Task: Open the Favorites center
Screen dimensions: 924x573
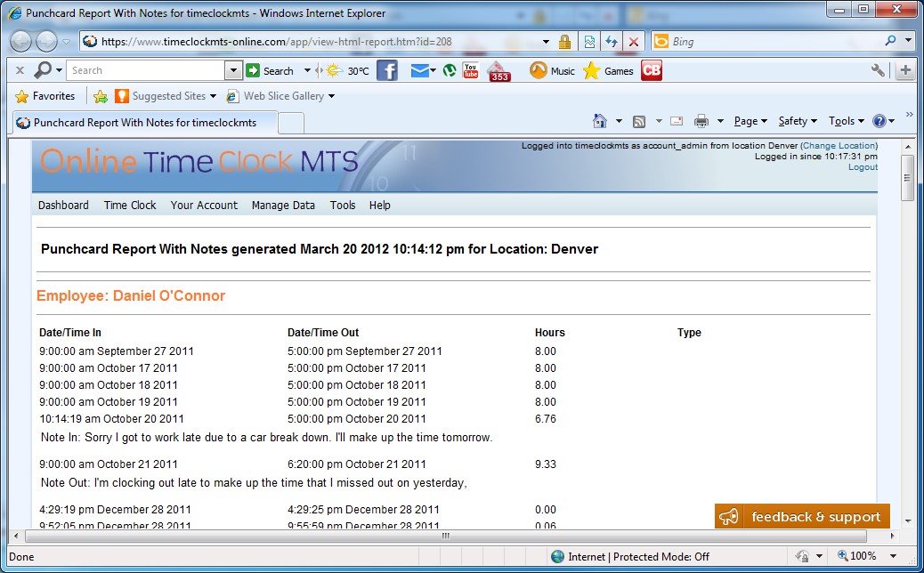Action: coord(45,96)
